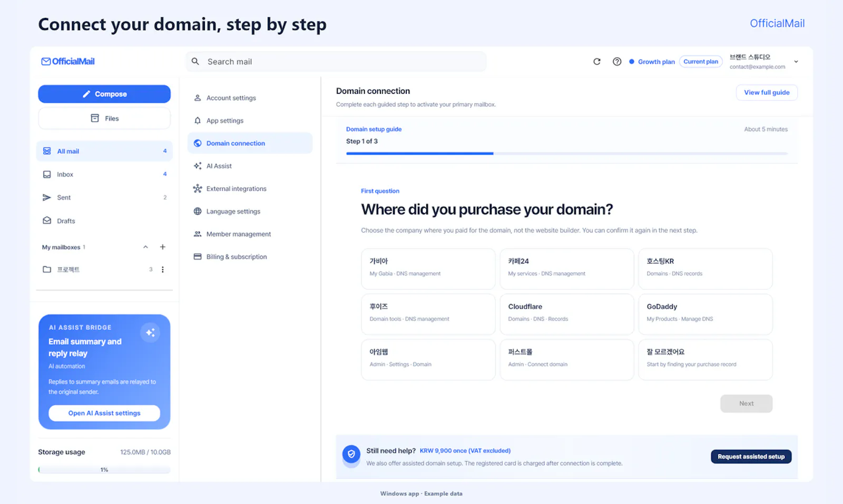Click the App settings bell icon

point(198,121)
